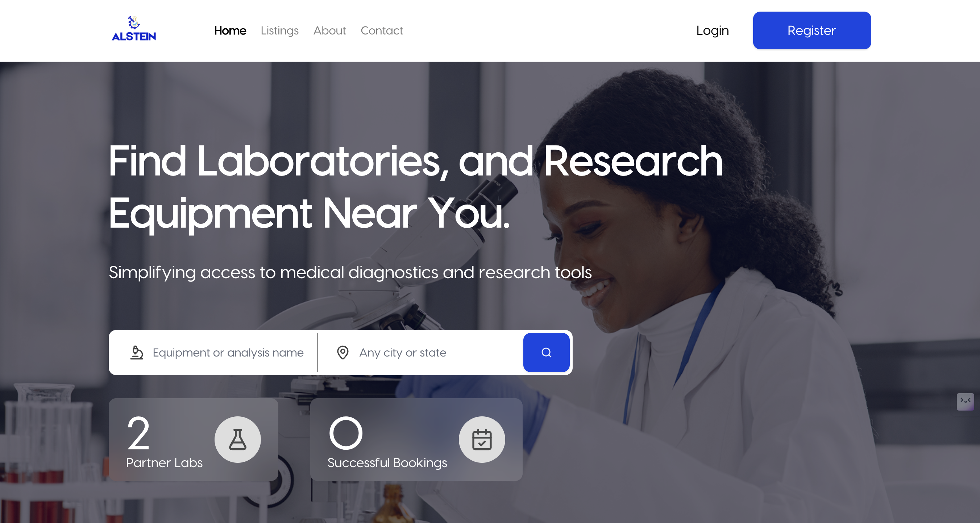This screenshot has height=523, width=980.
Task: Click the blue magnifier search button
Action: pos(546,353)
